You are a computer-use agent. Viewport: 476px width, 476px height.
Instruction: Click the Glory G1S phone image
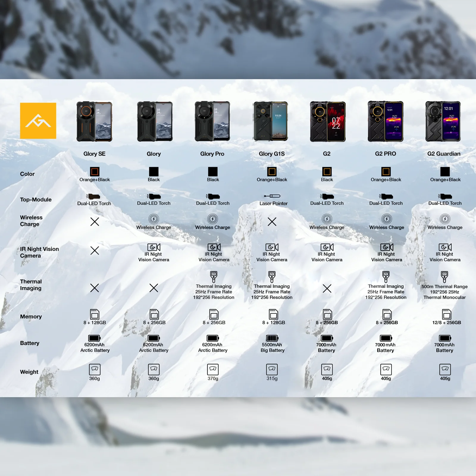click(x=270, y=121)
